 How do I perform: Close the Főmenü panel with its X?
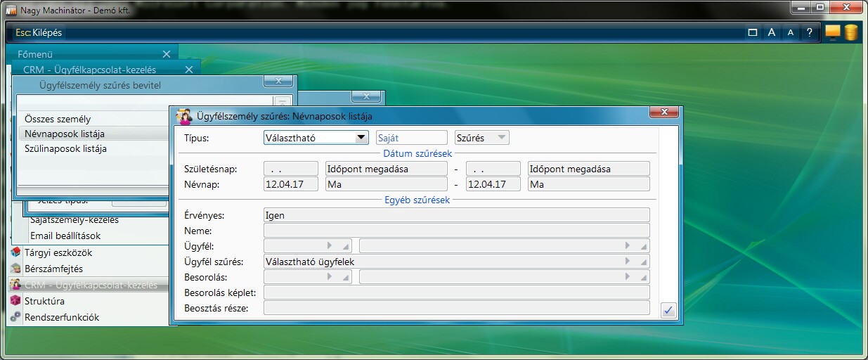(167, 54)
